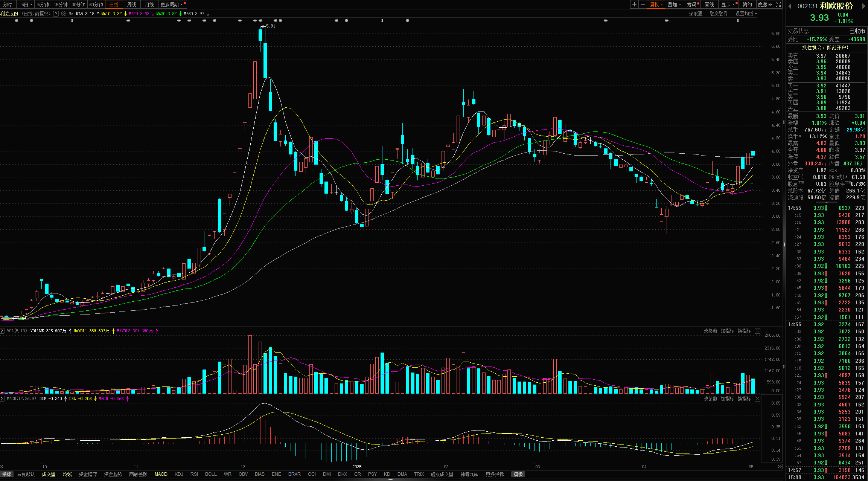This screenshot has width=868, height=481.
Task: Expand the bottom panel handle arrow
Action: click(x=390, y=479)
